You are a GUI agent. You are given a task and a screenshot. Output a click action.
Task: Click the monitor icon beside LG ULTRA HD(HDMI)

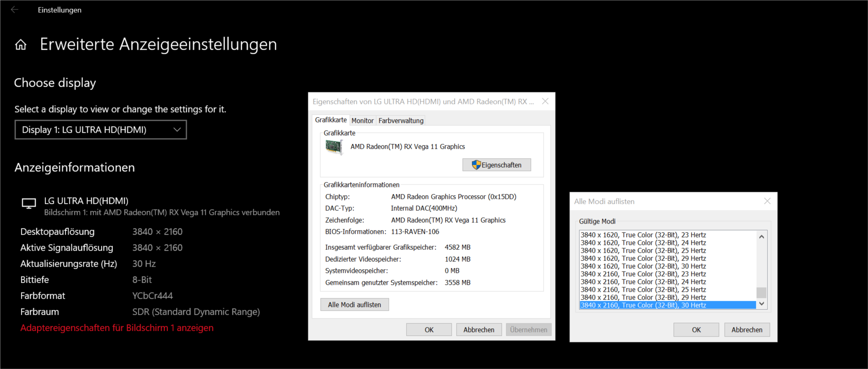pos(29,203)
